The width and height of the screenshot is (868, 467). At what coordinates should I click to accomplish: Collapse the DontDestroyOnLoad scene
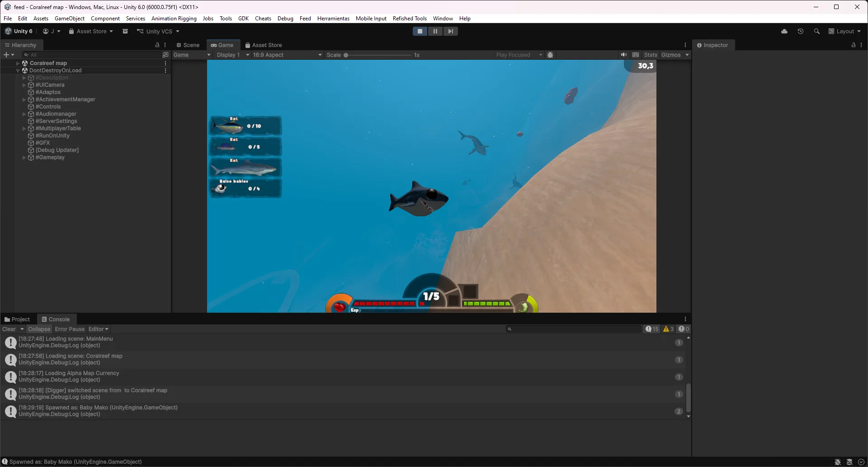(18, 71)
